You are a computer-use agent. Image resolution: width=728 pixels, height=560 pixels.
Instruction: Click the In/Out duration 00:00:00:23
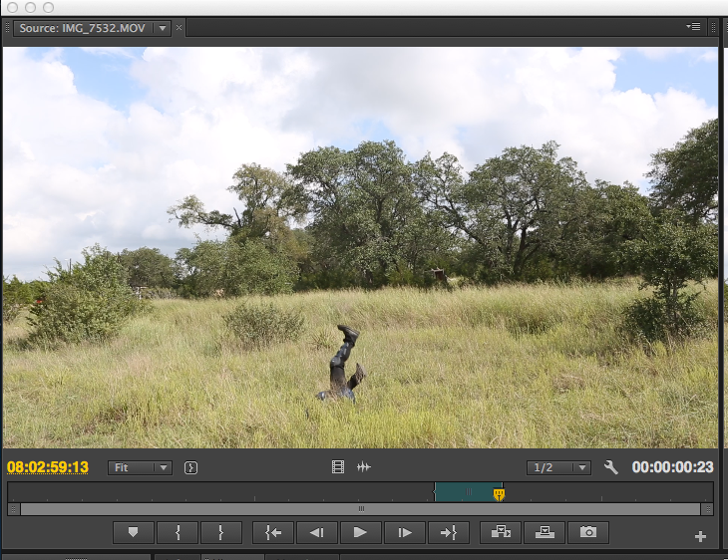(673, 466)
